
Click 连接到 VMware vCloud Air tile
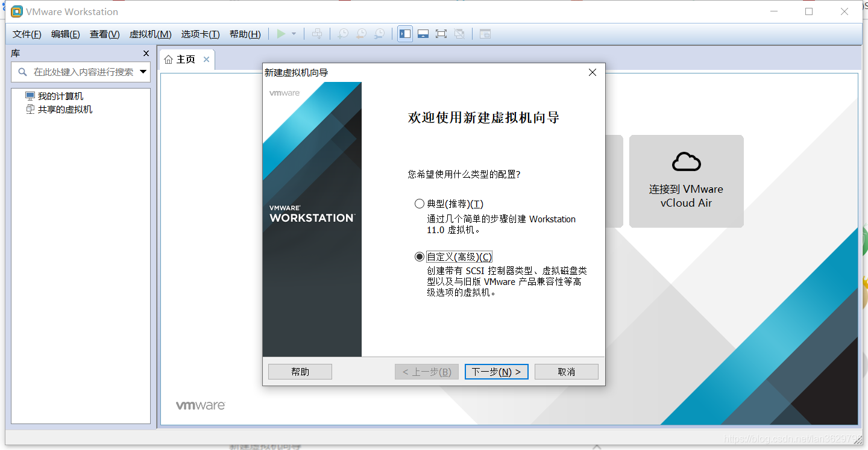(x=686, y=181)
